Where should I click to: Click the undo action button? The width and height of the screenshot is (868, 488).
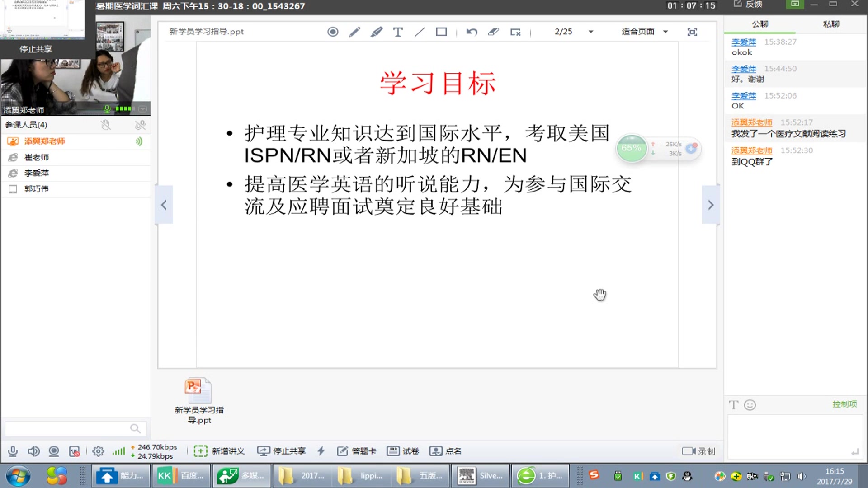pos(472,32)
